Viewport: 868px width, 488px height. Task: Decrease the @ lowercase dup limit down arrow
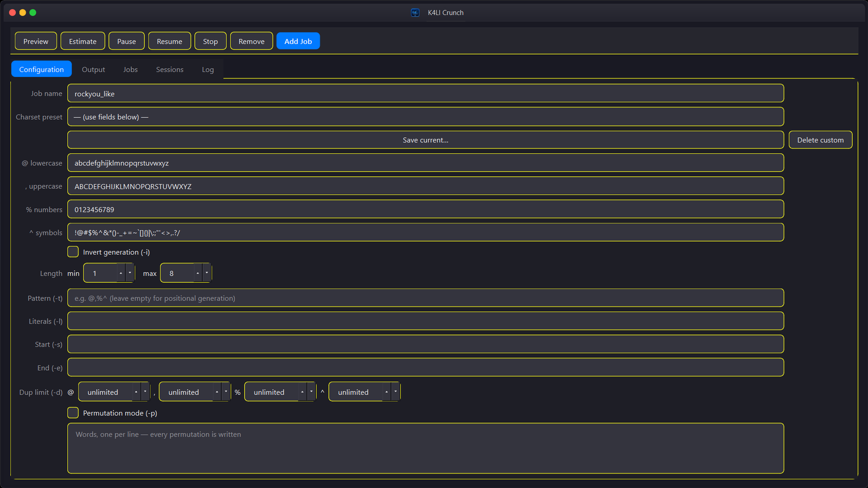(145, 392)
